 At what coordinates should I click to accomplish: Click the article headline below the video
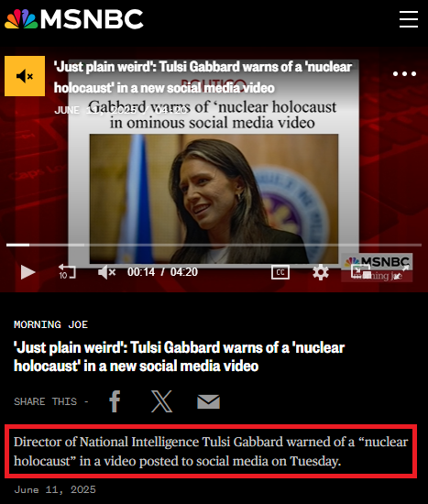point(179,356)
